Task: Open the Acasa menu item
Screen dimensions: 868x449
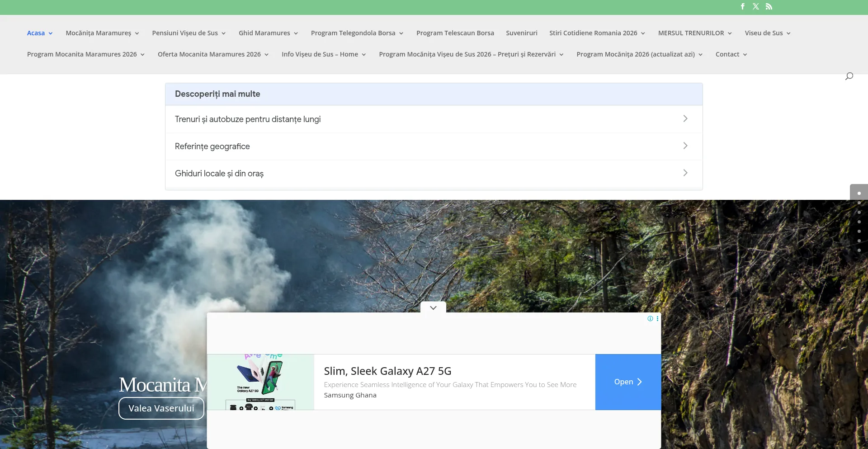Action: (36, 33)
